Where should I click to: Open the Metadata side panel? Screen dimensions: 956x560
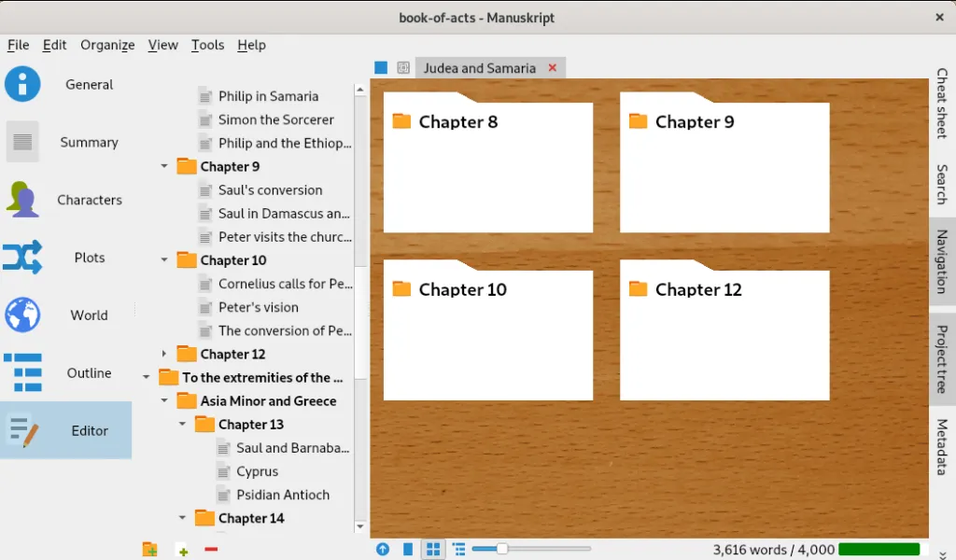click(x=942, y=447)
